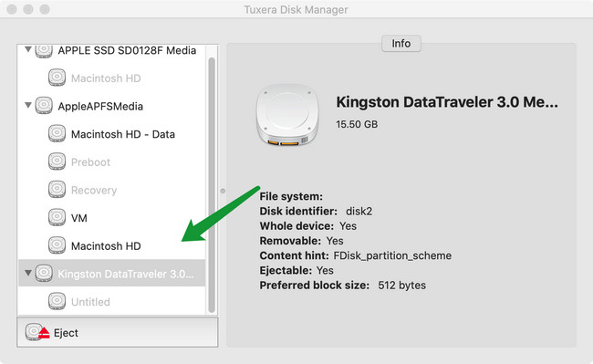Click the Kingston DataTraveler 3.0 Me... heading
This screenshot has width=593, height=364.
click(447, 102)
